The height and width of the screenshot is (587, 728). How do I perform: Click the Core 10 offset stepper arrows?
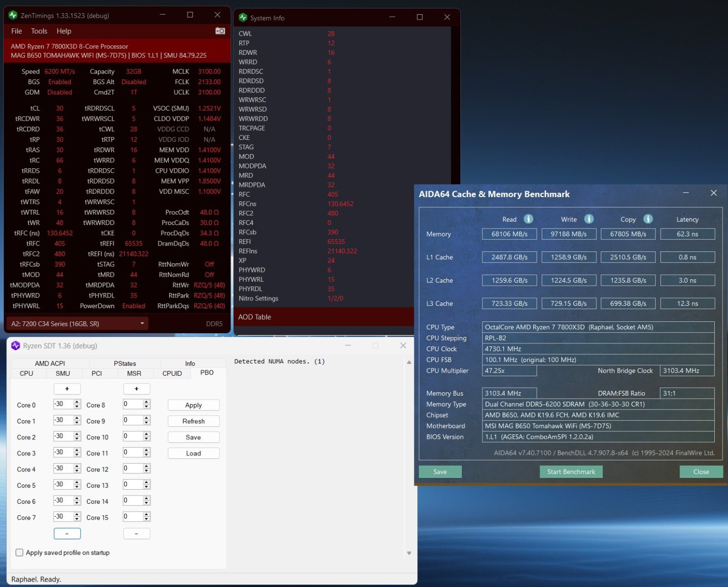[x=146, y=437]
